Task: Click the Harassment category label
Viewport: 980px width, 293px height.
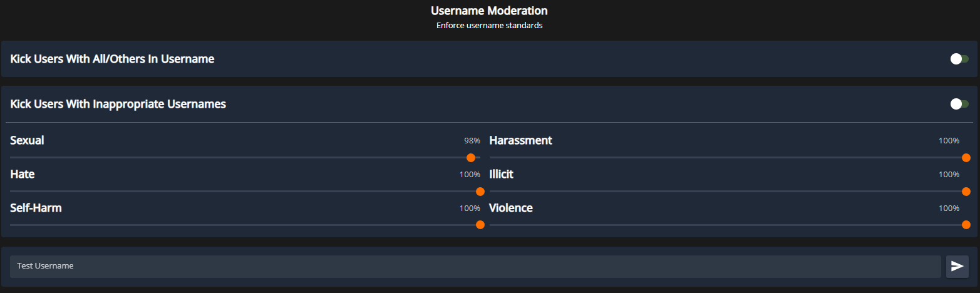Action: click(520, 140)
